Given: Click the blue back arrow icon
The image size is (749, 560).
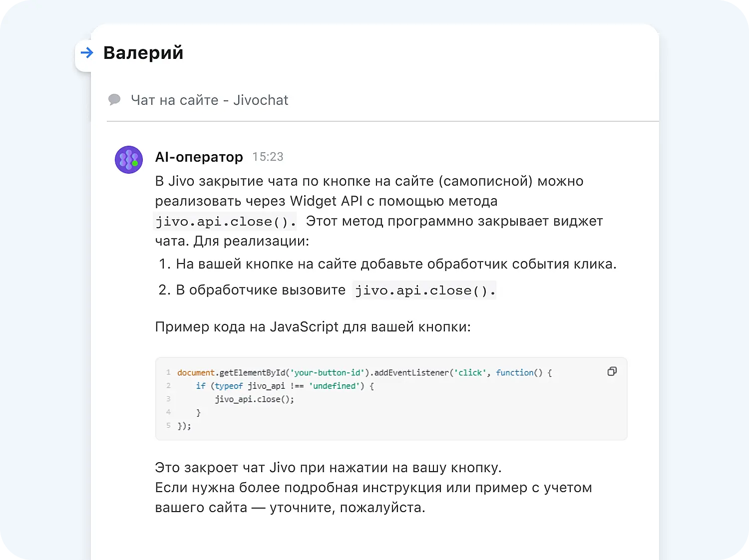Looking at the screenshot, I should [87, 52].
